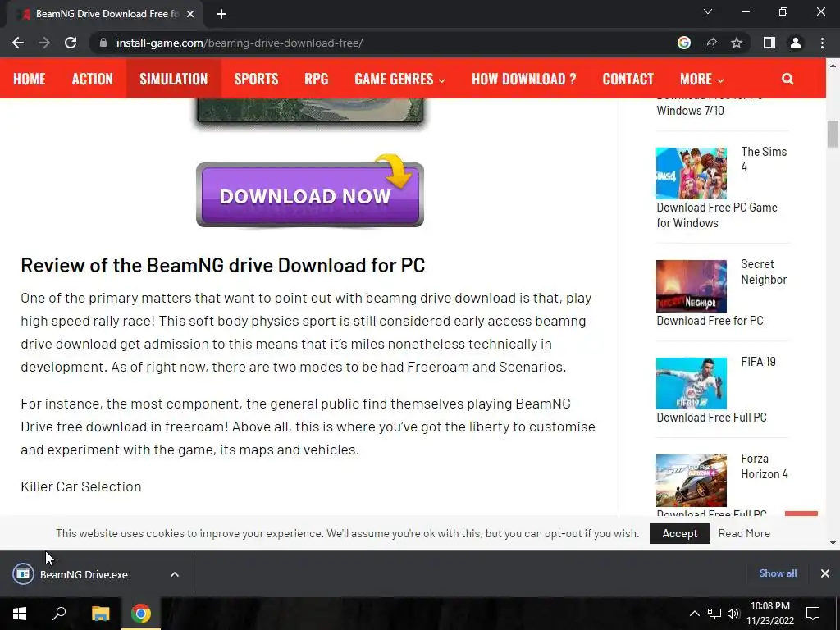Open SIMULATION games category
This screenshot has height=630, width=840.
174,79
